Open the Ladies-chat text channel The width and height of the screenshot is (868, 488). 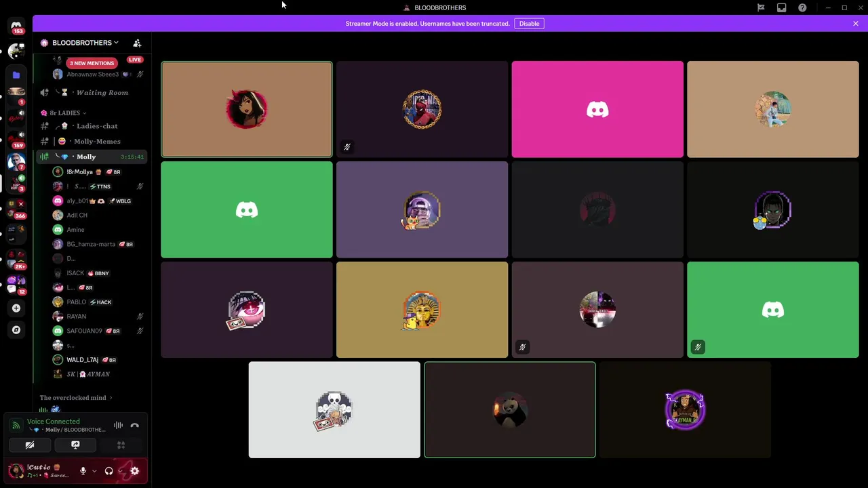click(92, 126)
